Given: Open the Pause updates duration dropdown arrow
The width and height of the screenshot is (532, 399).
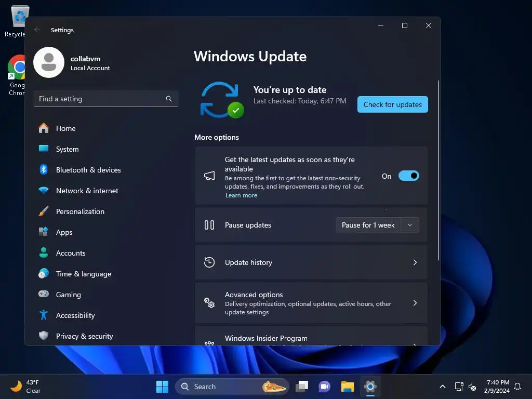Looking at the screenshot, I should 410,225.
